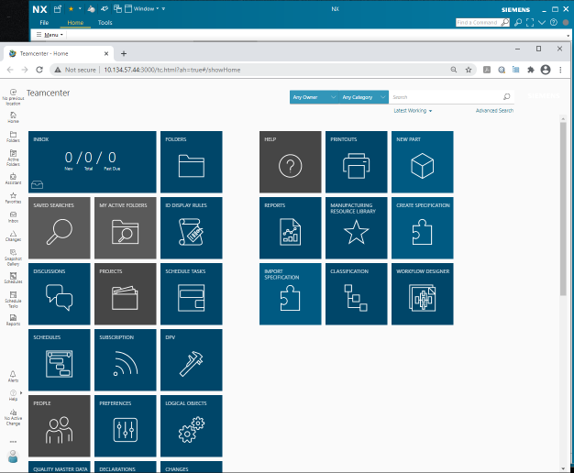Expand the NX quick access customize arrow
Screen dimensions: 574x473
(x=163, y=8)
